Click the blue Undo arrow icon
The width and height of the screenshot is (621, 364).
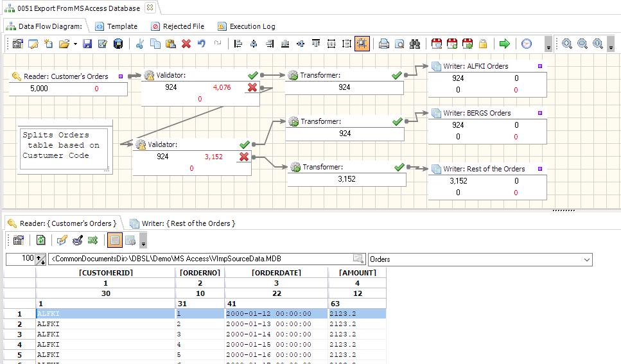click(x=202, y=44)
